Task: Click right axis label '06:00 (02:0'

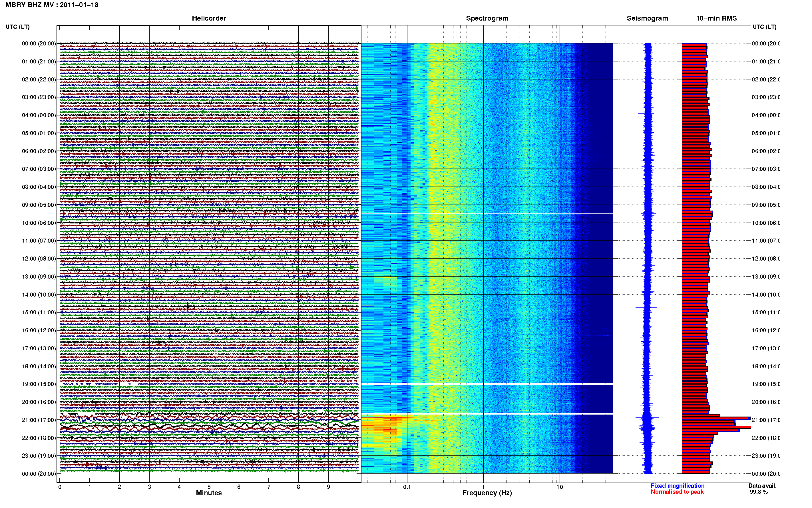Action: pos(766,151)
